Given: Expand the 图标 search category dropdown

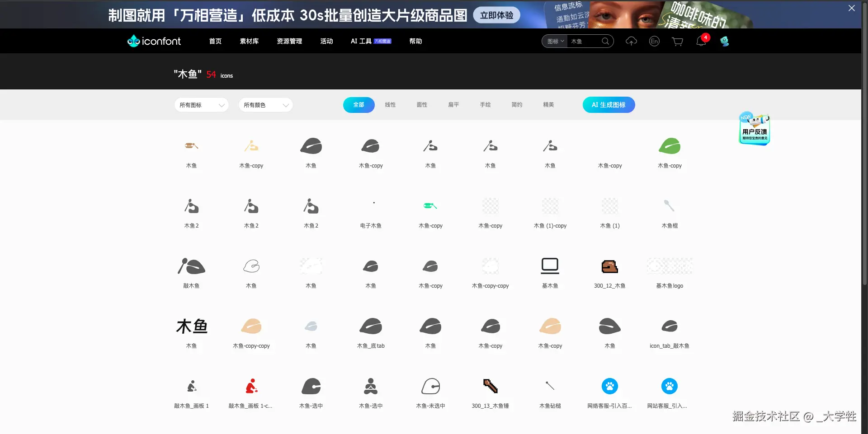Looking at the screenshot, I should (554, 41).
